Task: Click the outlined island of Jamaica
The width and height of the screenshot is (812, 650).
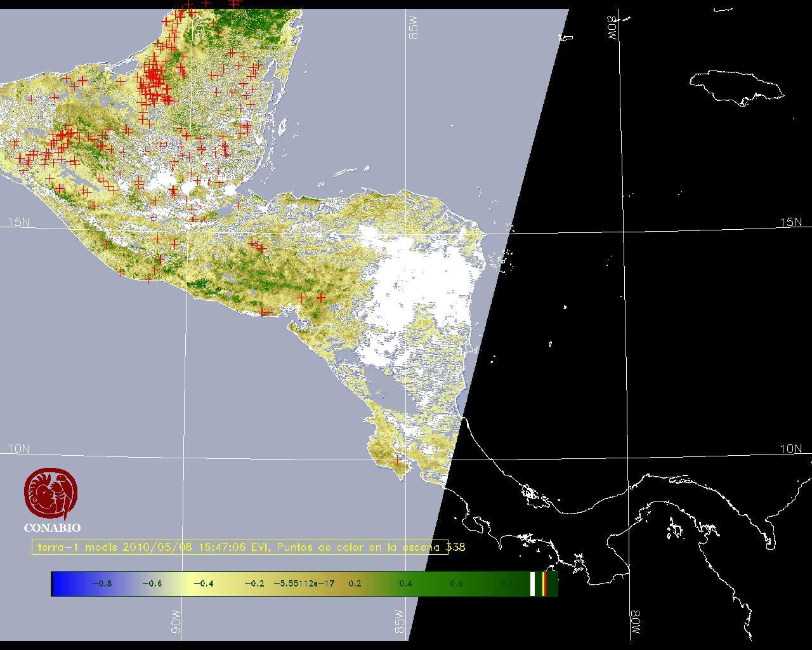Action: (736, 86)
